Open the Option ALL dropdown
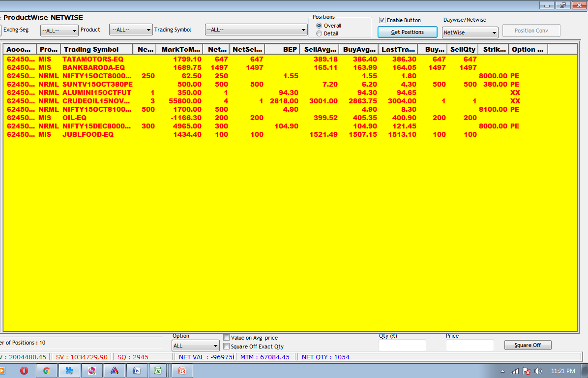The width and height of the screenshot is (588, 378). 195,346
